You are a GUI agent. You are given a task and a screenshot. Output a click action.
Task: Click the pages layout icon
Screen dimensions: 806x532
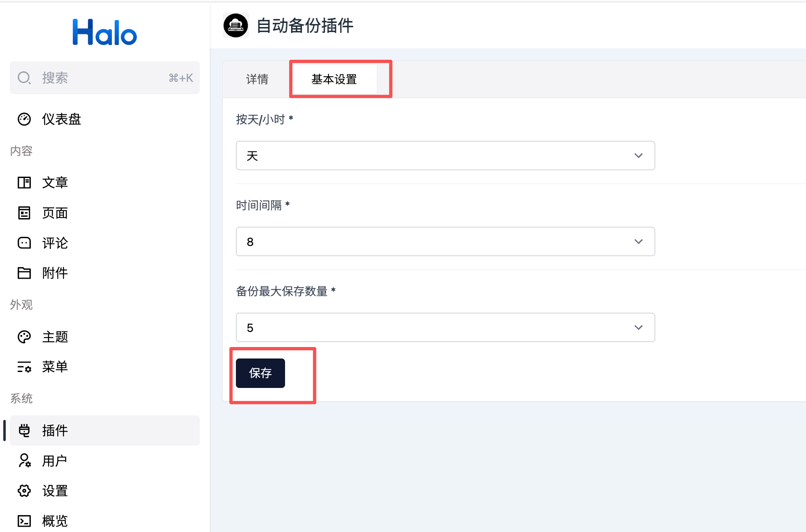click(x=24, y=213)
